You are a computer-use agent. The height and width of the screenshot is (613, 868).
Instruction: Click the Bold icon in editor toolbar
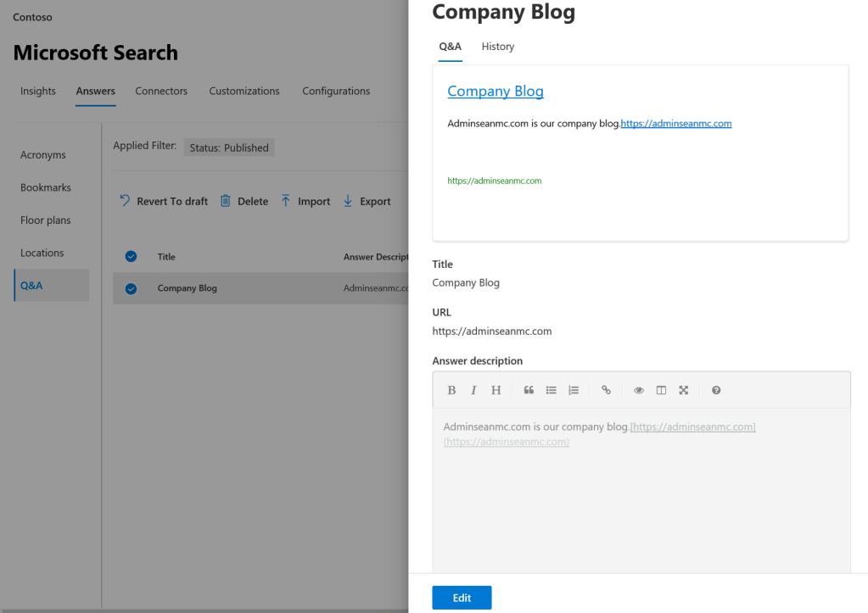[451, 390]
